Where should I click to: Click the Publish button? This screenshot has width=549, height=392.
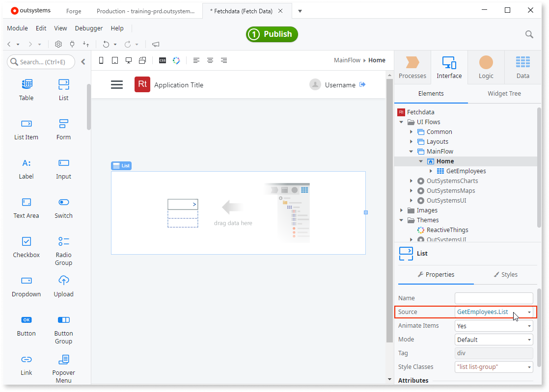(x=272, y=34)
